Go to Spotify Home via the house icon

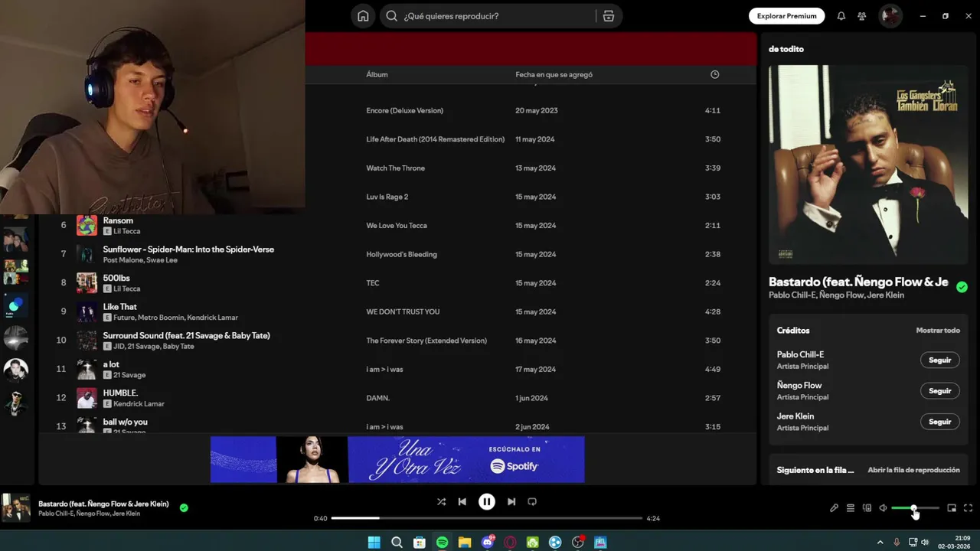(363, 16)
